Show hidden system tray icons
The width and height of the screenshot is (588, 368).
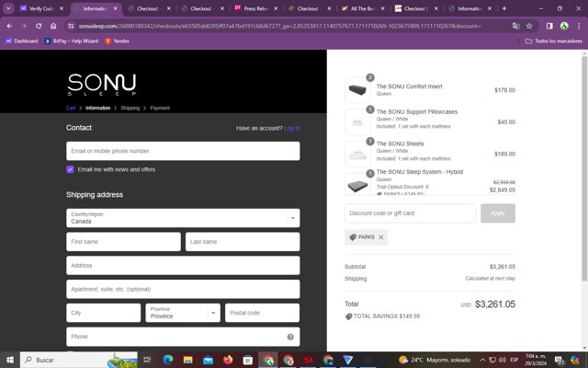[482, 360]
